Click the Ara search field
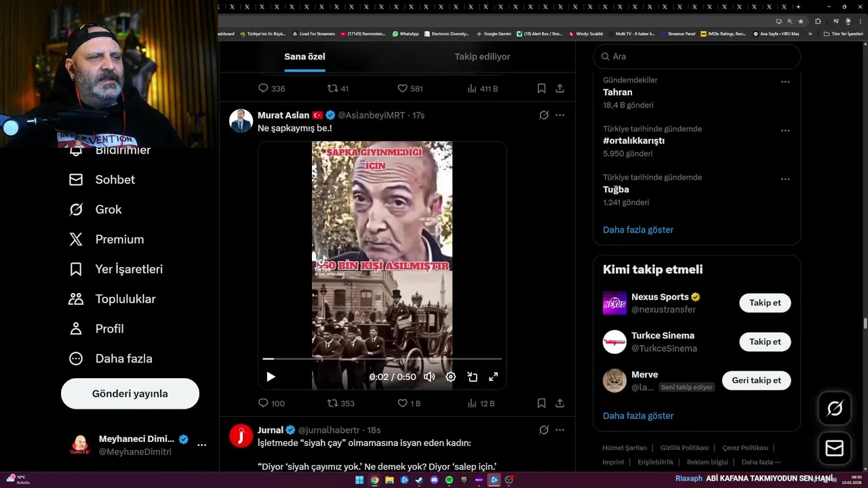868x488 pixels. pyautogui.click(x=697, y=56)
